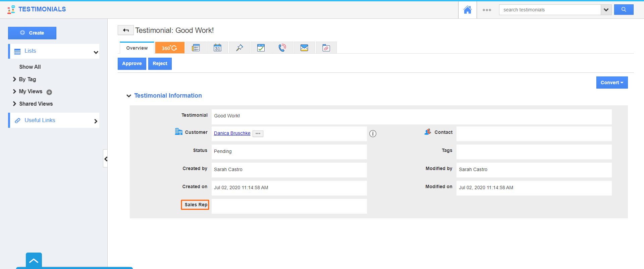Expand the Useful Links panel
The height and width of the screenshot is (269, 644).
[x=96, y=121]
